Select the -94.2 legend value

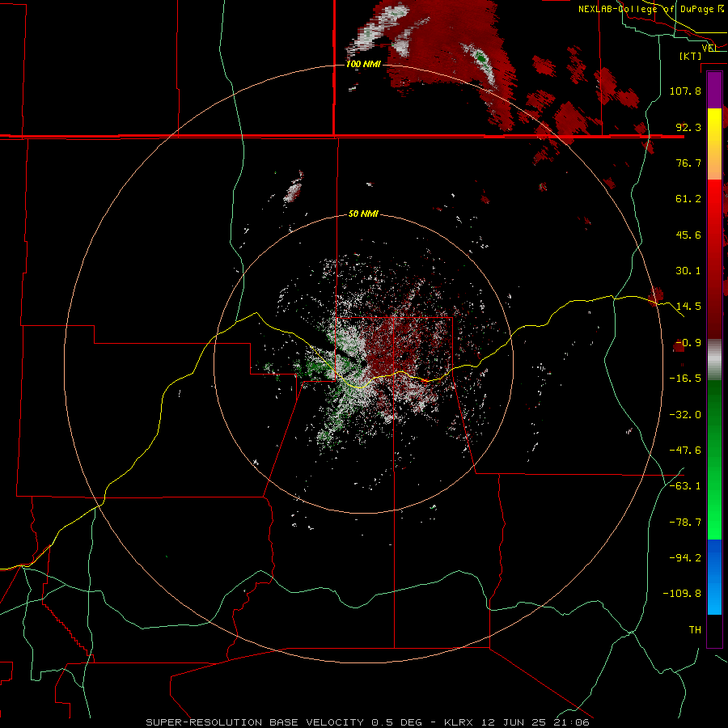click(685, 558)
